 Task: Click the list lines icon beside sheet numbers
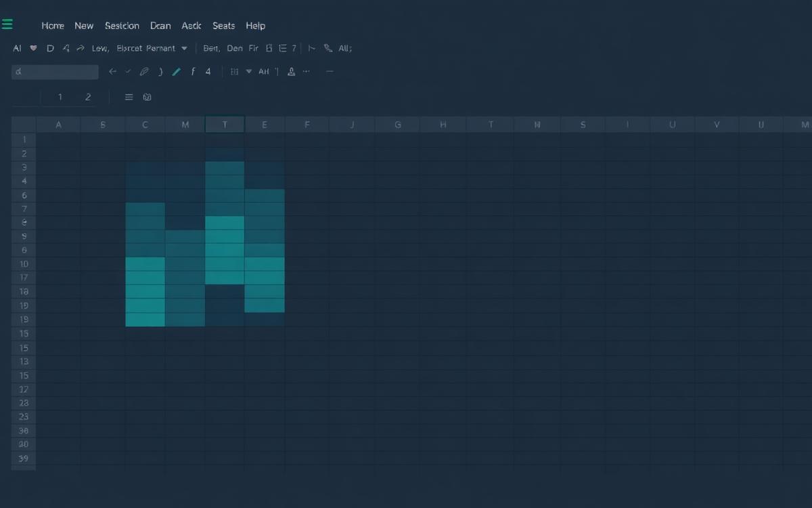(x=129, y=97)
